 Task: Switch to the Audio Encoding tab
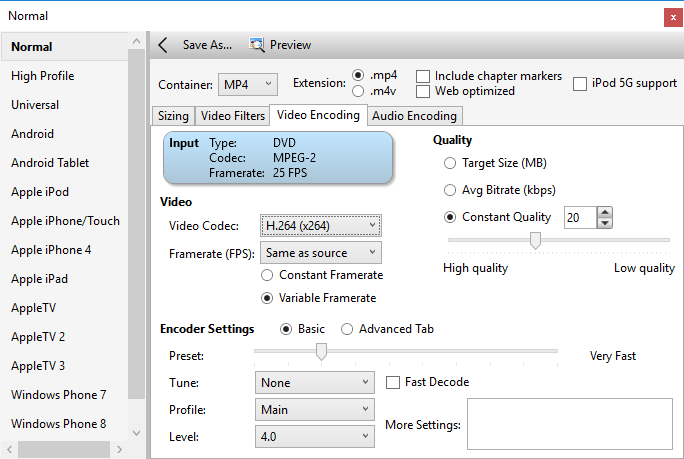click(414, 116)
